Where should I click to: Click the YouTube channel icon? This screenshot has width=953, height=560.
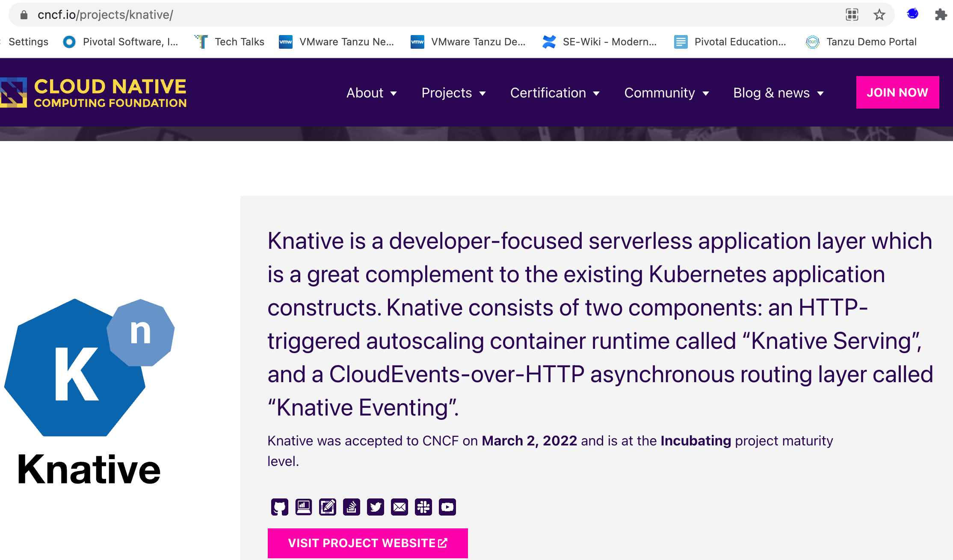tap(447, 507)
